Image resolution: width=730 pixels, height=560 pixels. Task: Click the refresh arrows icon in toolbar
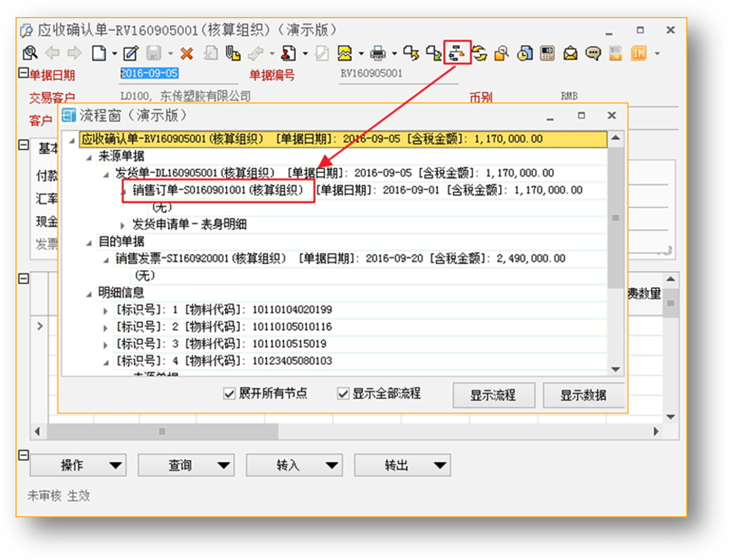[479, 54]
